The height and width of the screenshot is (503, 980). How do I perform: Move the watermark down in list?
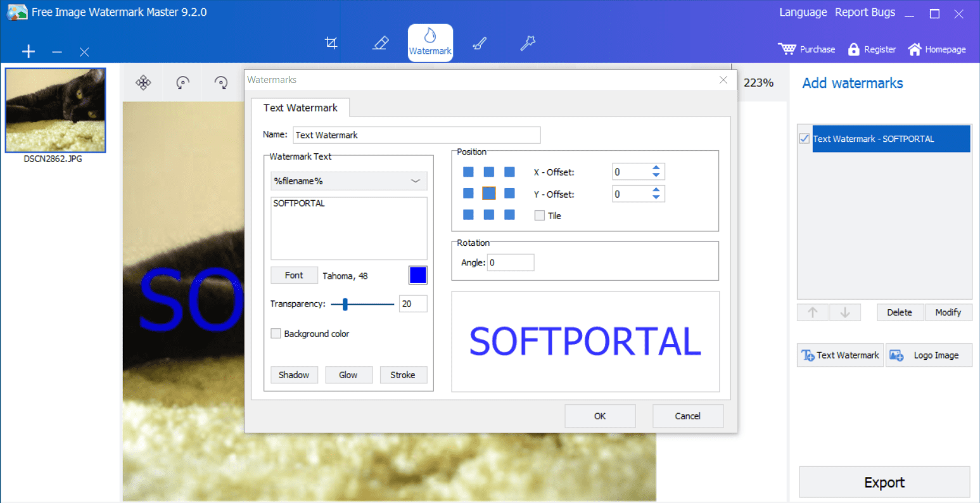[x=845, y=312]
